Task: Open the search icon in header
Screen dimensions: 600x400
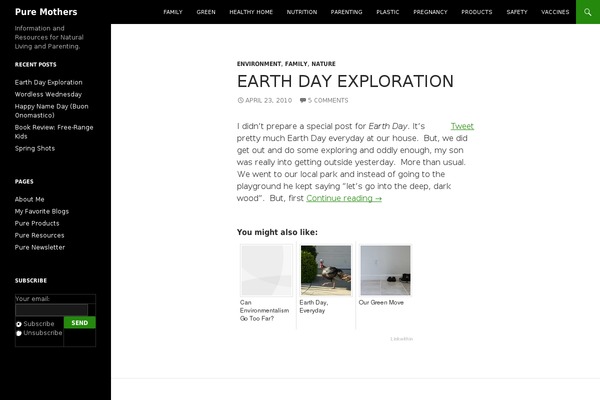Action: (587, 12)
